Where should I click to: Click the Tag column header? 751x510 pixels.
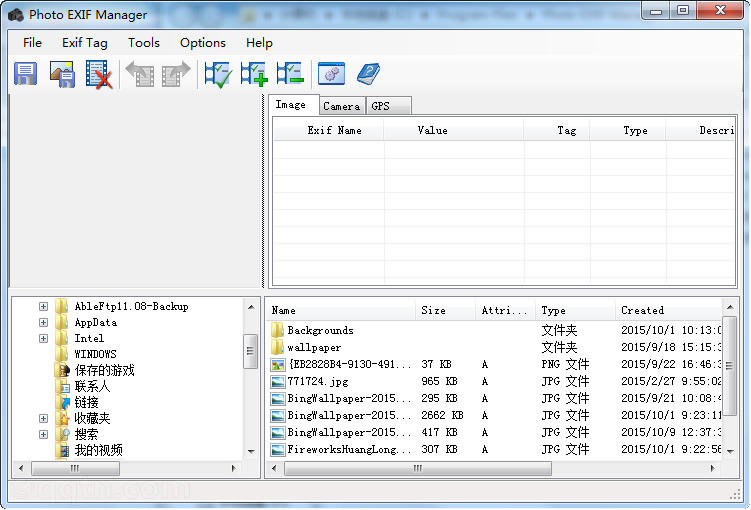(x=557, y=130)
